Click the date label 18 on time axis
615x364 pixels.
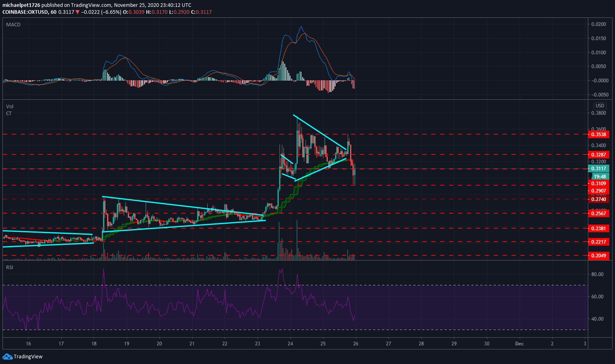click(94, 344)
